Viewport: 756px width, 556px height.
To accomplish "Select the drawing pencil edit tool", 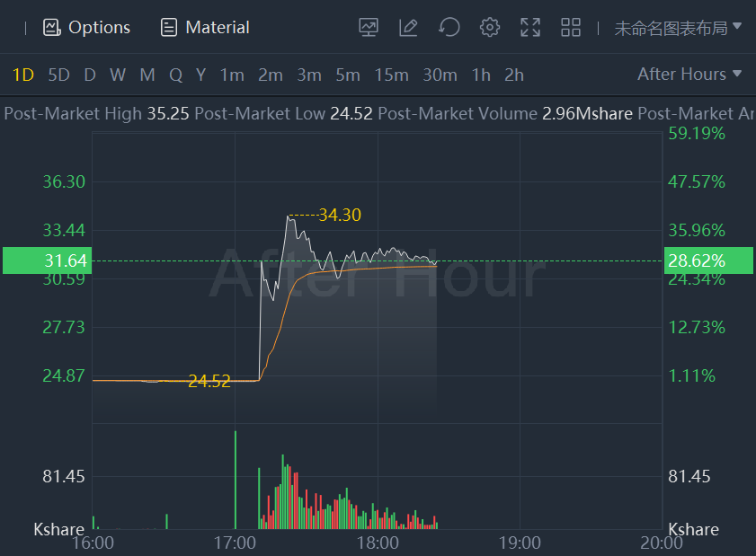I will [408, 28].
